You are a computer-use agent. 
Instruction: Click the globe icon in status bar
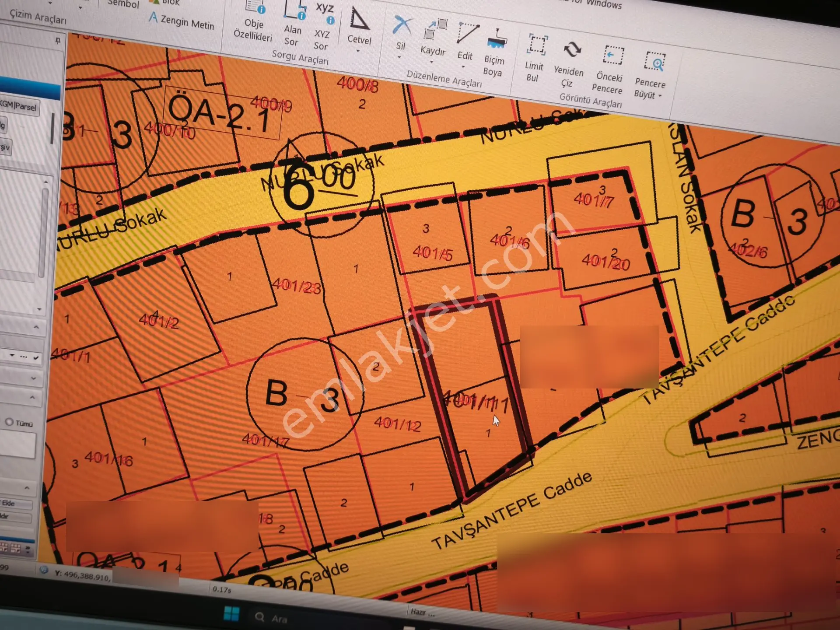pyautogui.click(x=43, y=570)
